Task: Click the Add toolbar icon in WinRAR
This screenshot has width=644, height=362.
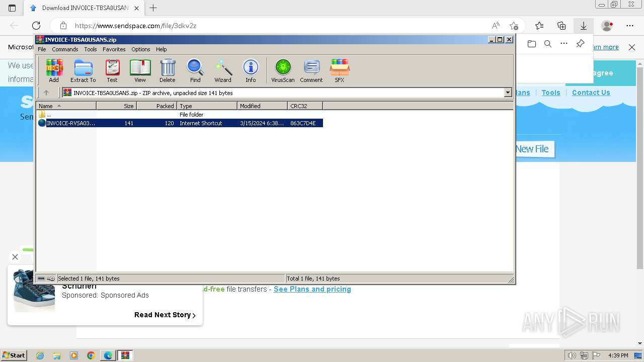Action: tap(54, 70)
